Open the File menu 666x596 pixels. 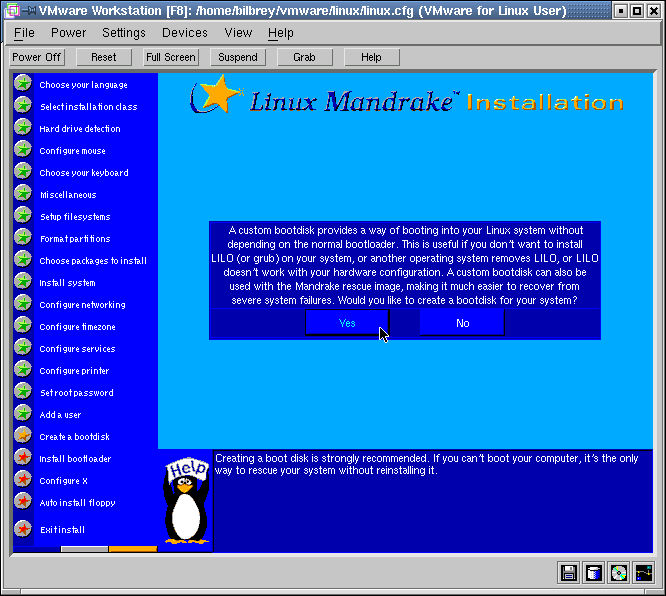(x=24, y=33)
